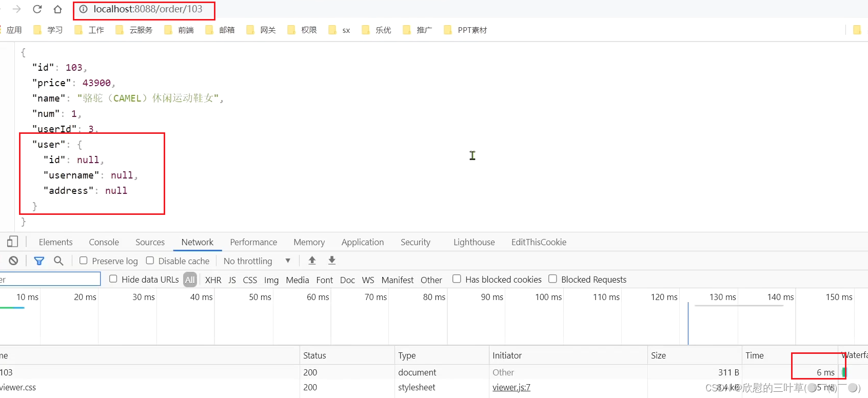Open the 学习 bookmark folder

48,30
